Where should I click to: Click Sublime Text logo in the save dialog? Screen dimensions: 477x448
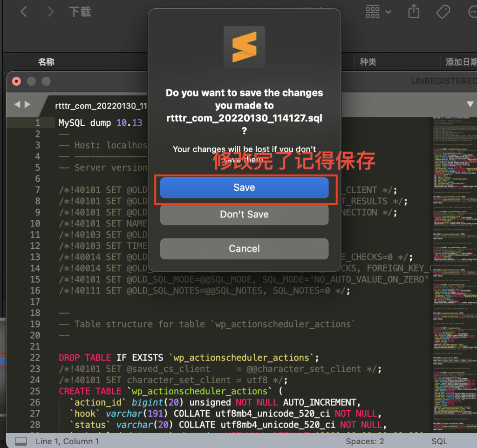pos(244,48)
